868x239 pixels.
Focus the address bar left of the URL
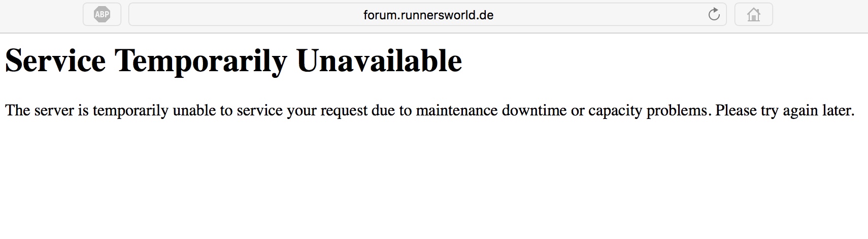click(244, 14)
